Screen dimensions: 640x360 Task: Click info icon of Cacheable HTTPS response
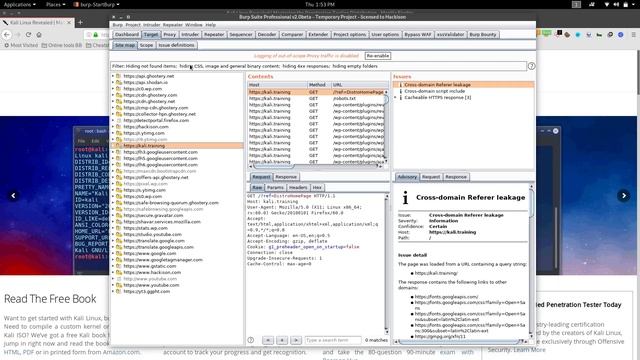click(400, 98)
